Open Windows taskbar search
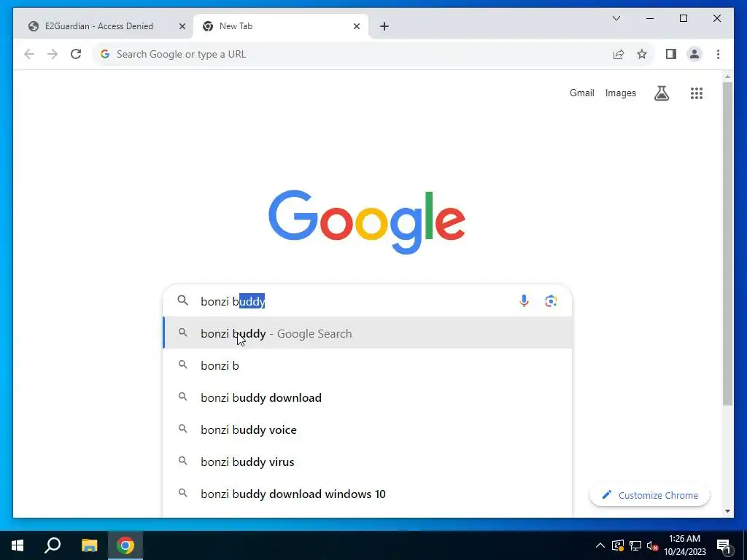The image size is (747, 560). click(x=53, y=545)
